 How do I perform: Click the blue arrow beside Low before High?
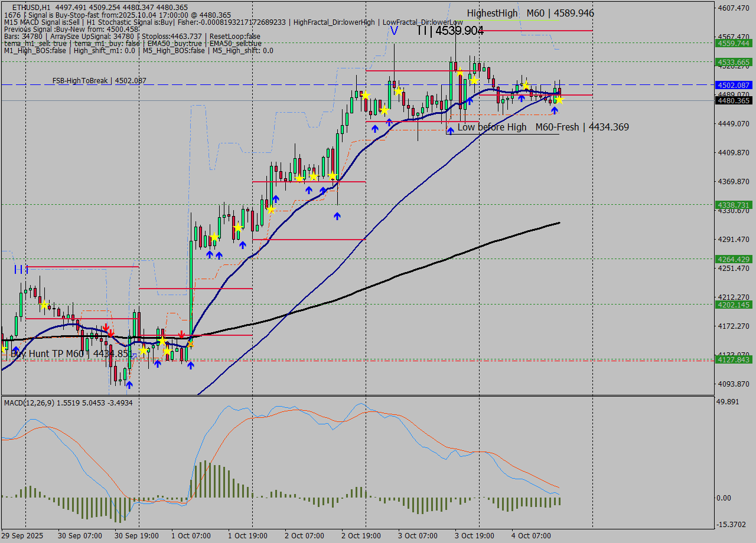pyautogui.click(x=450, y=130)
